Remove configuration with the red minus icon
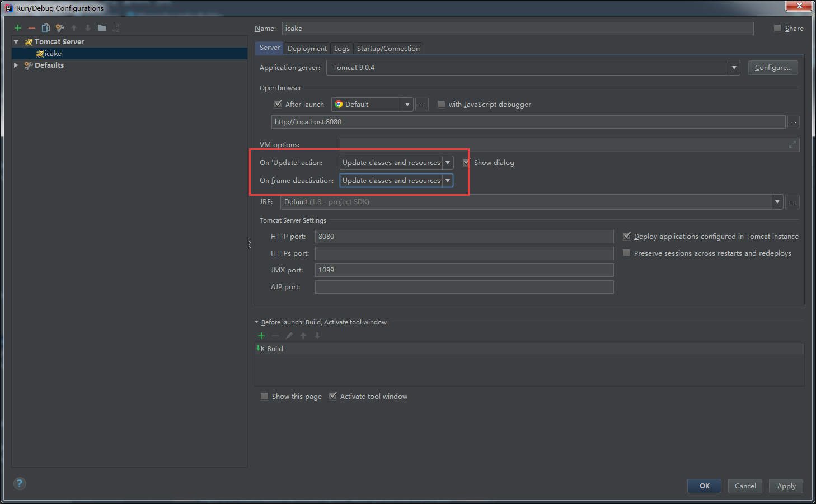The height and width of the screenshot is (504, 816). 32,28
